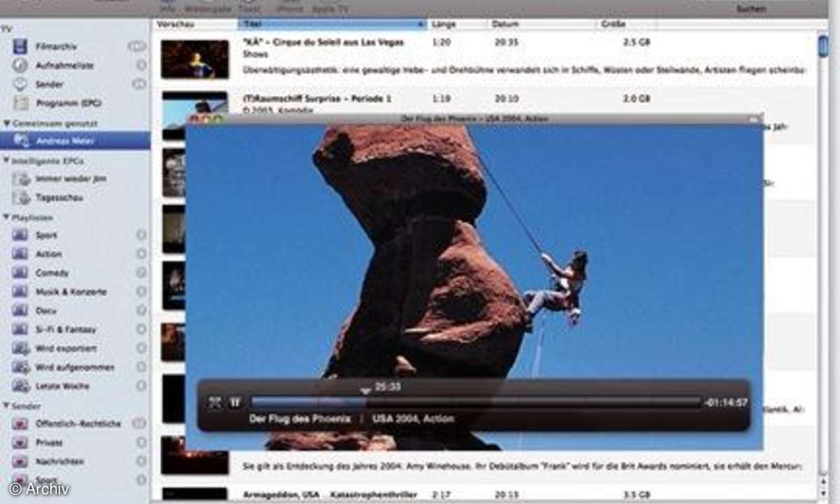The height and width of the screenshot is (504, 840).
Task: Select the KÀ Cirque du Soleil thumbnail
Action: coord(195,59)
